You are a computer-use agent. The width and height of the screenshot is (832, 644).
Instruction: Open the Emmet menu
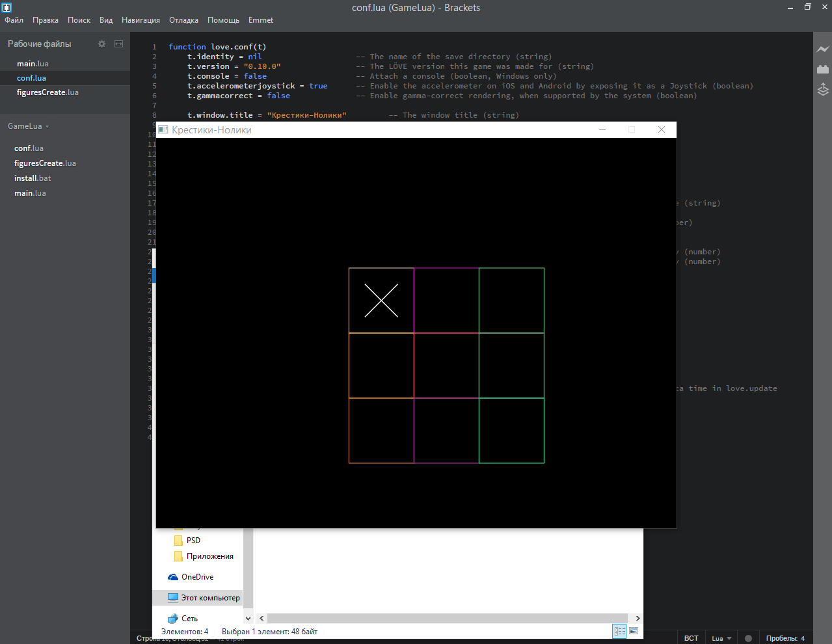click(x=261, y=20)
